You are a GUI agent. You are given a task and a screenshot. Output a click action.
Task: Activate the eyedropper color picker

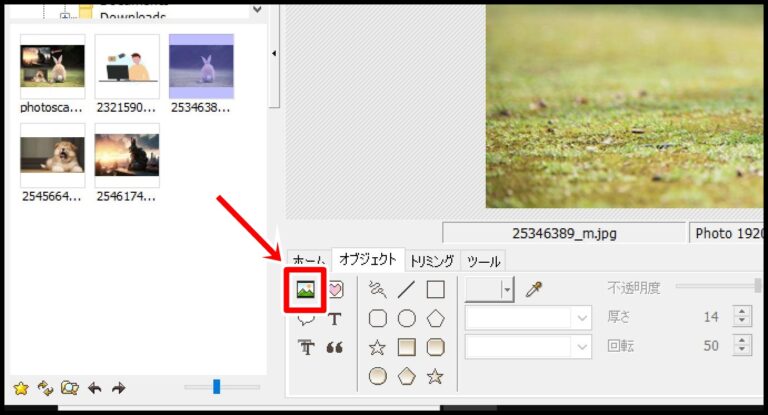click(533, 290)
